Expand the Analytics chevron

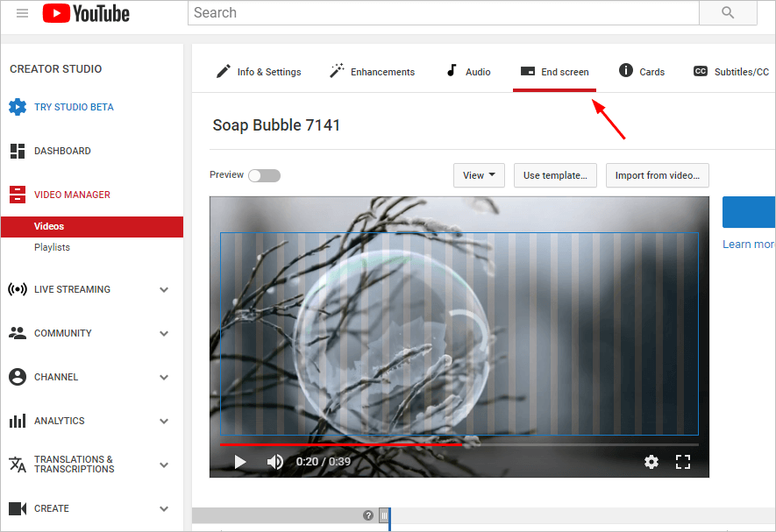click(x=164, y=422)
